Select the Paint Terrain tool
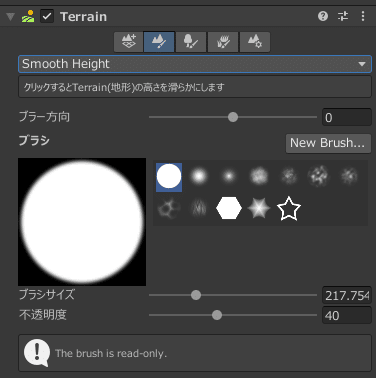 (159, 42)
